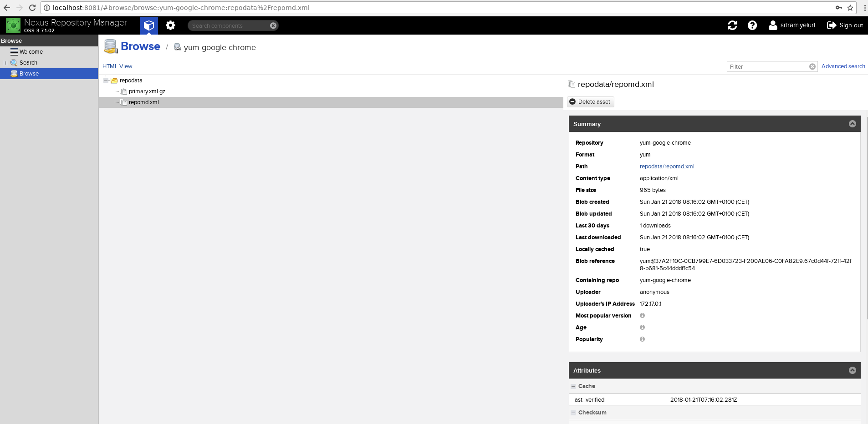The image size is (868, 424).
Task: Click the info icon beside Popularity
Action: pos(643,339)
